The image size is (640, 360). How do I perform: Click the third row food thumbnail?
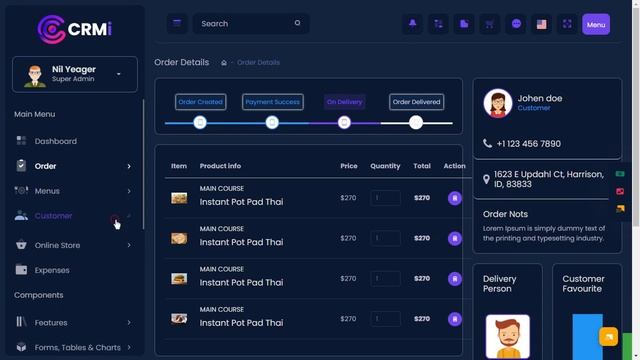coord(179,279)
